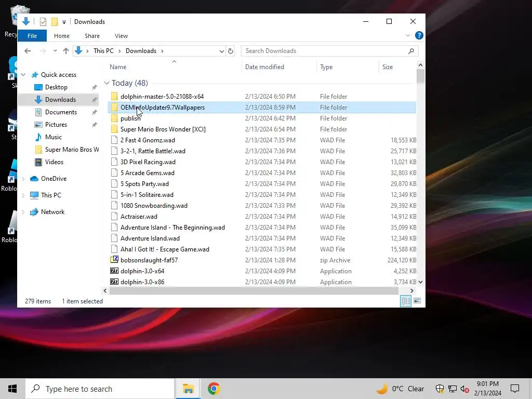
Task: Open the Windows Start menu
Action: click(12, 389)
